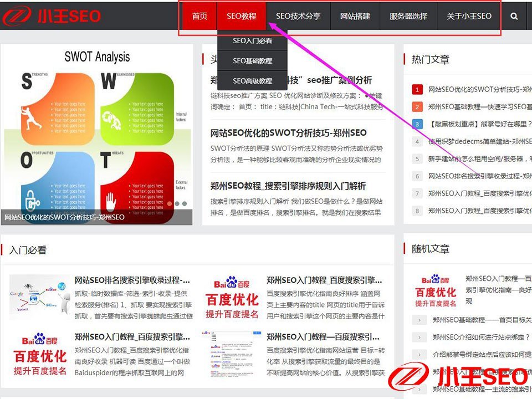The height and width of the screenshot is (399, 532).
Task: Go to the 网站搭建 section
Action: pos(355,16)
